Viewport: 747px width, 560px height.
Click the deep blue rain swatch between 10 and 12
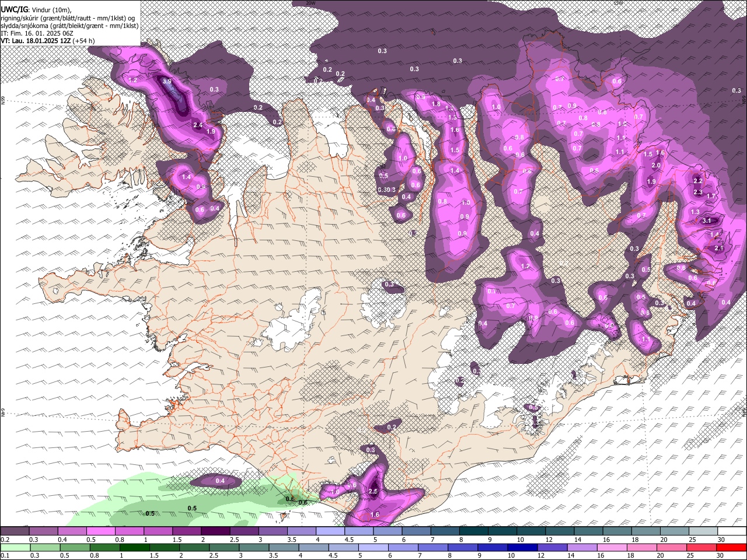tap(522, 547)
